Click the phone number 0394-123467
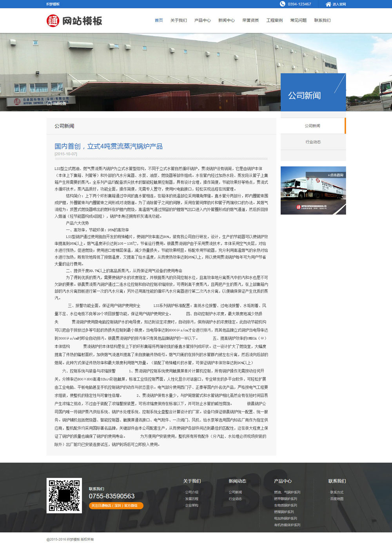This screenshot has width=392, height=546. pyautogui.click(x=299, y=4)
